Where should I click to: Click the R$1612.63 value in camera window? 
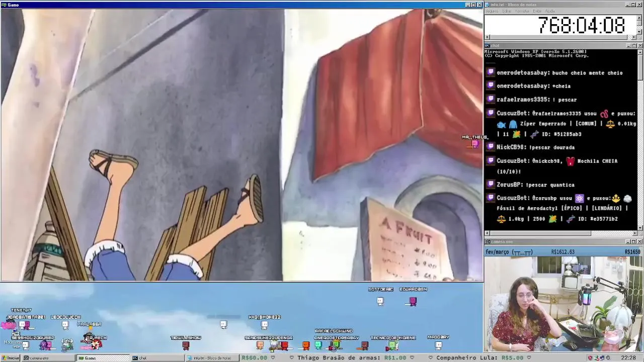pos(563,252)
